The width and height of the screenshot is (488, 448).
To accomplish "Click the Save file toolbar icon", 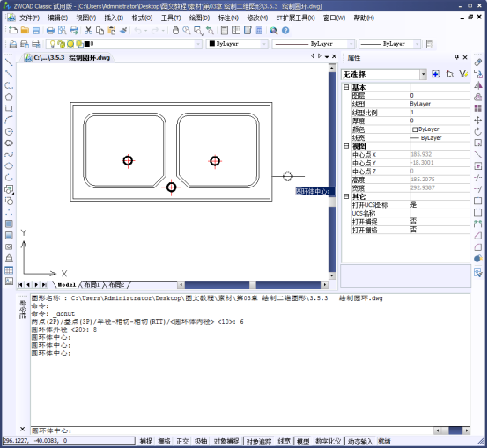I will (36, 31).
